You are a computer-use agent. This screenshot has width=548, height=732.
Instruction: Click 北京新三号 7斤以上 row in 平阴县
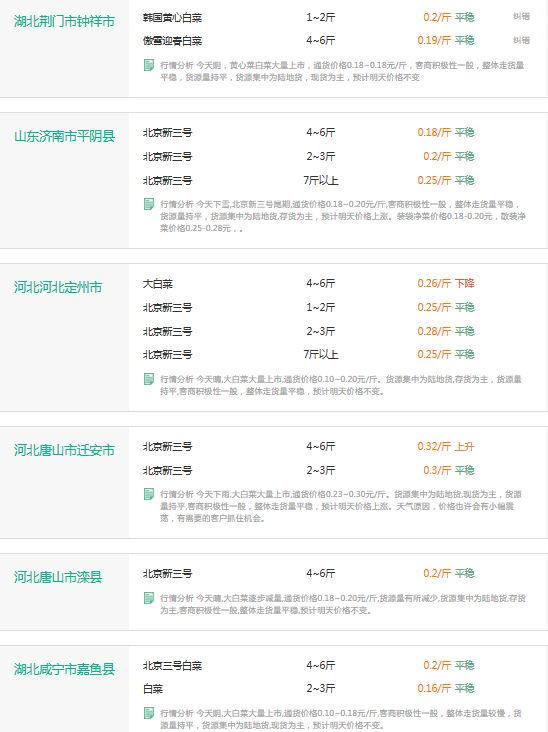click(x=309, y=180)
